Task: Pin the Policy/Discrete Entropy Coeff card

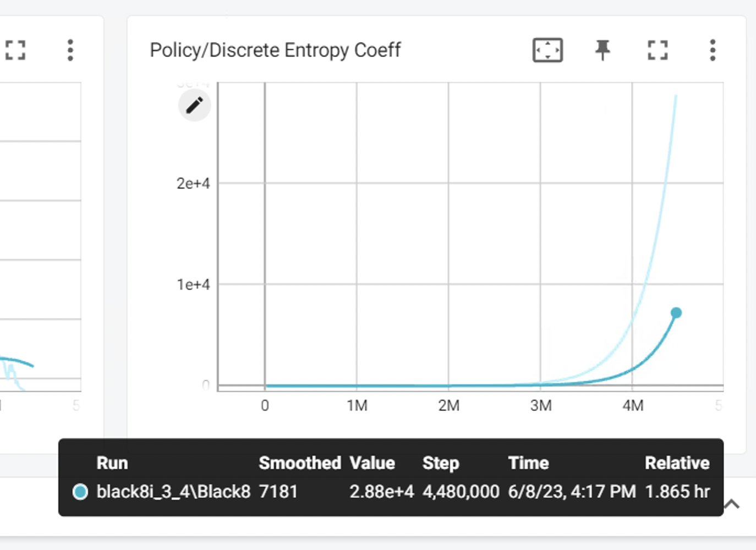Action: [603, 50]
